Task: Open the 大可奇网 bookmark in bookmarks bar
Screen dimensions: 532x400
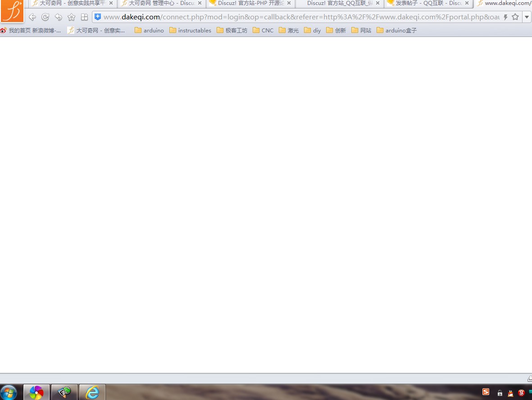Action: 96,31
